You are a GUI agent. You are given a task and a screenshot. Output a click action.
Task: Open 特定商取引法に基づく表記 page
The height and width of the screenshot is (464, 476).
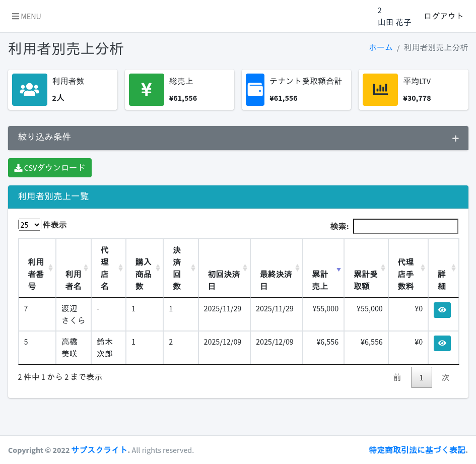pos(418,450)
